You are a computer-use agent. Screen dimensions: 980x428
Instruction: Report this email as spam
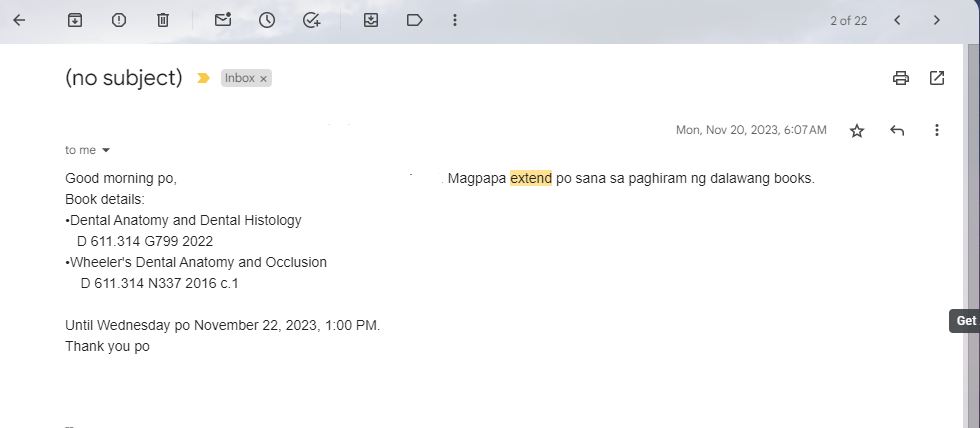[119, 20]
